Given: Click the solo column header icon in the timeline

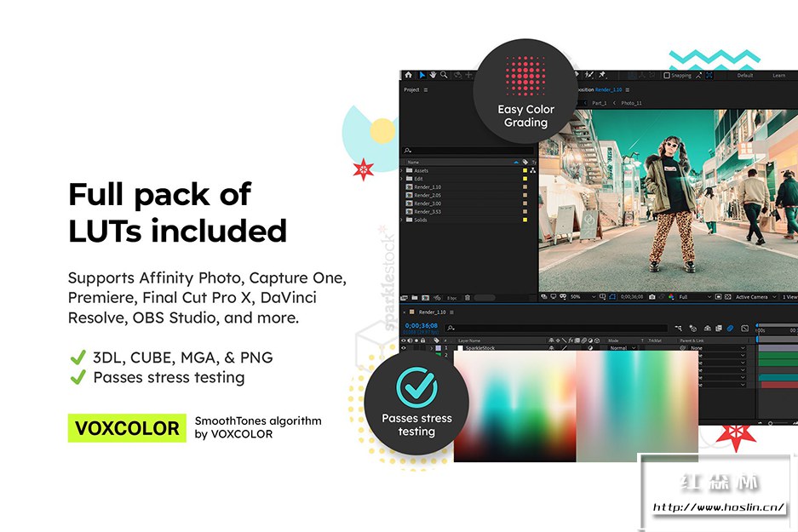Looking at the screenshot, I should click(x=416, y=340).
